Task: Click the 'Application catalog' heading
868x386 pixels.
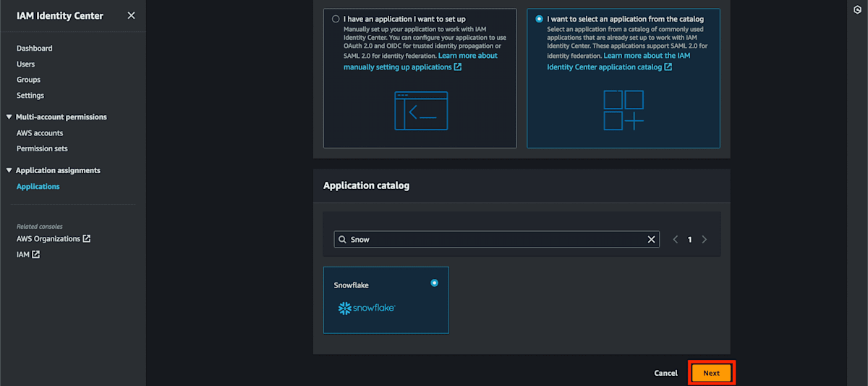Action: (366, 185)
